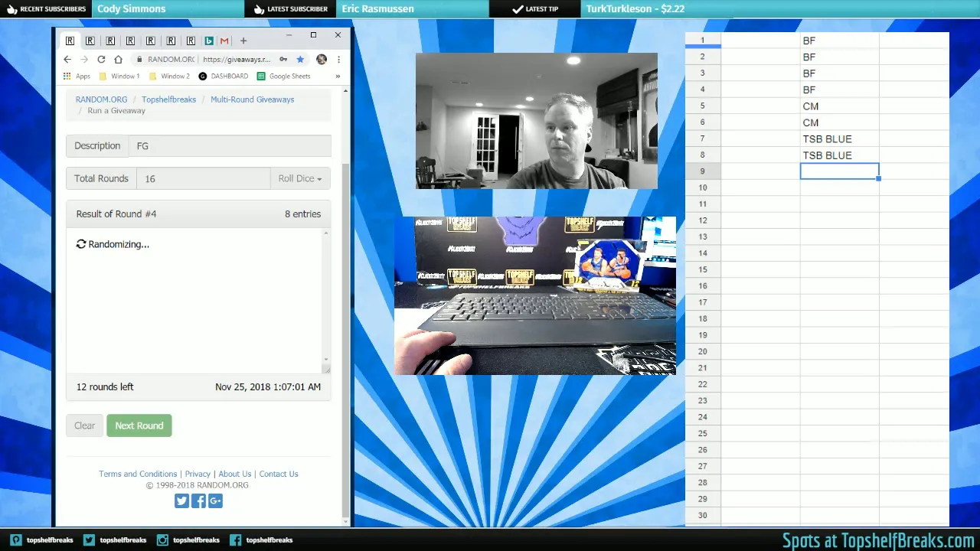Show more bookmarks with the chevron
980x551 pixels.
338,76
